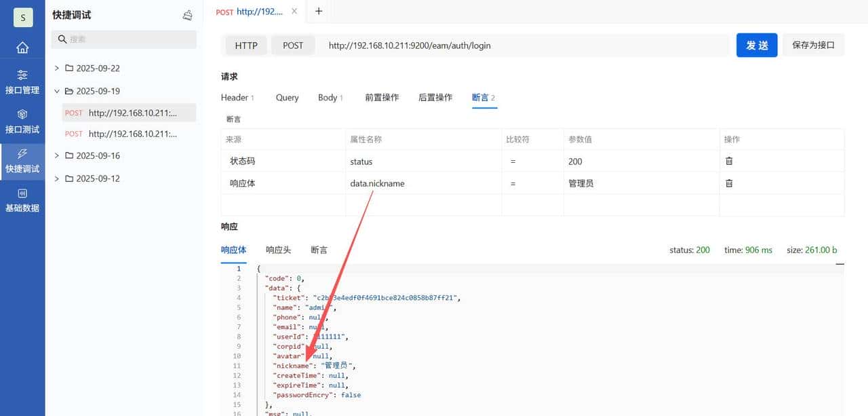Click the S avatar in top-left corner
868x416 pixels.
click(x=22, y=17)
